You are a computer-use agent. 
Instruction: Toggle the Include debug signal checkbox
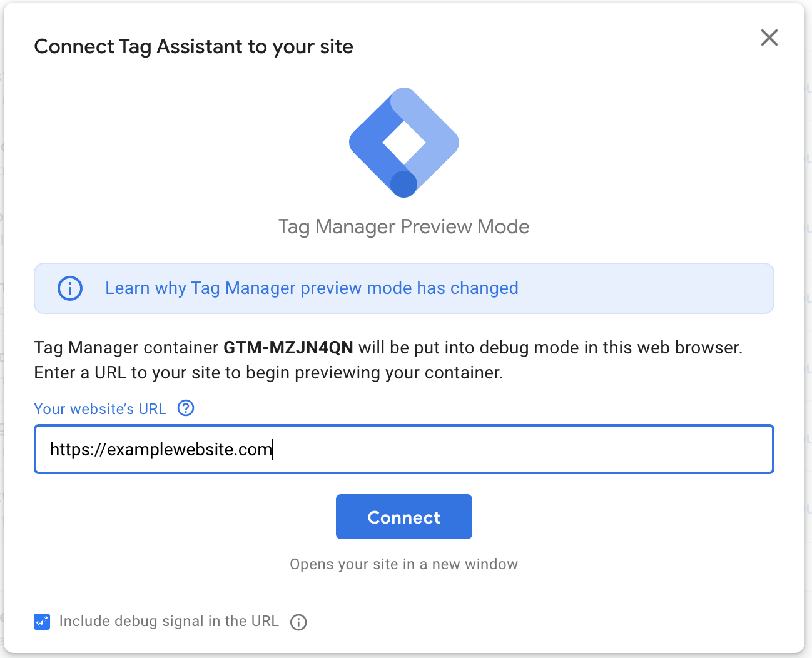click(42, 622)
